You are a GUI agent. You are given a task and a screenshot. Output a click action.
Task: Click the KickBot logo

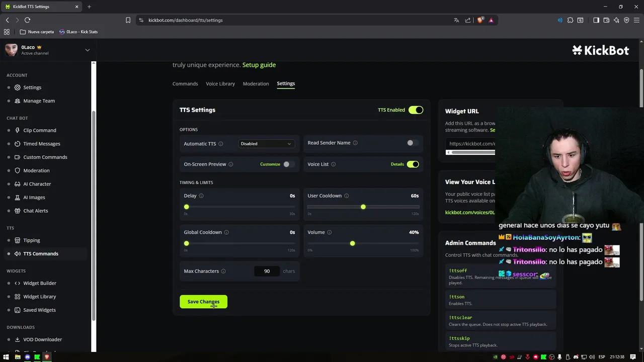click(600, 50)
